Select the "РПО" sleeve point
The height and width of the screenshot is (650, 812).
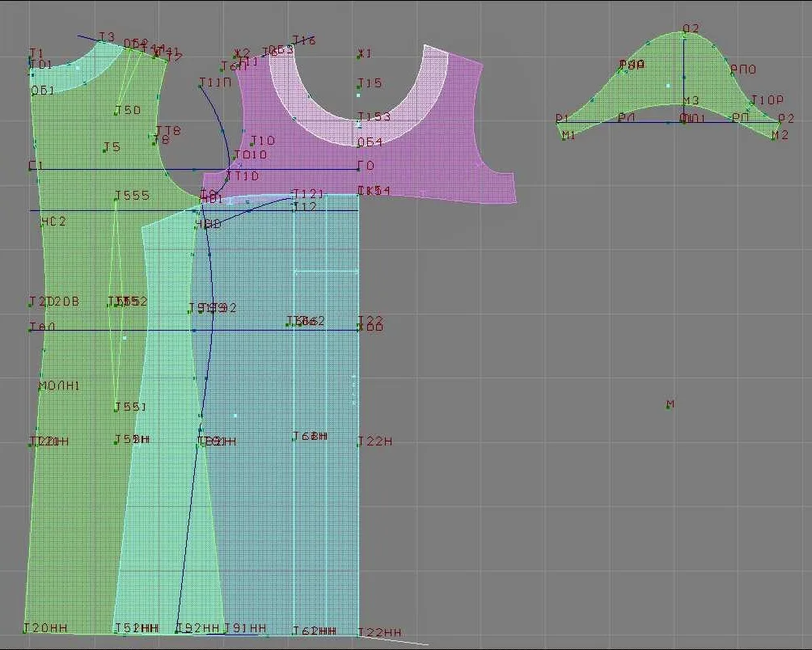coord(743,70)
